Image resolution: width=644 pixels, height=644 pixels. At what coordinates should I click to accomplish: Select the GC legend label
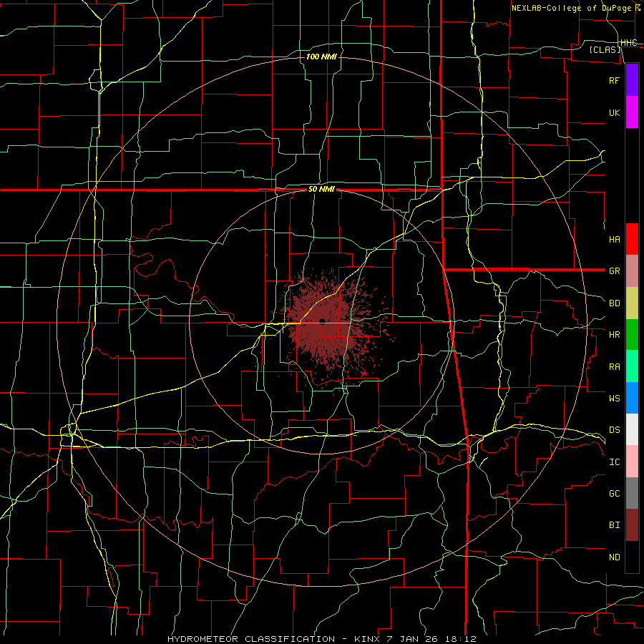614,494
